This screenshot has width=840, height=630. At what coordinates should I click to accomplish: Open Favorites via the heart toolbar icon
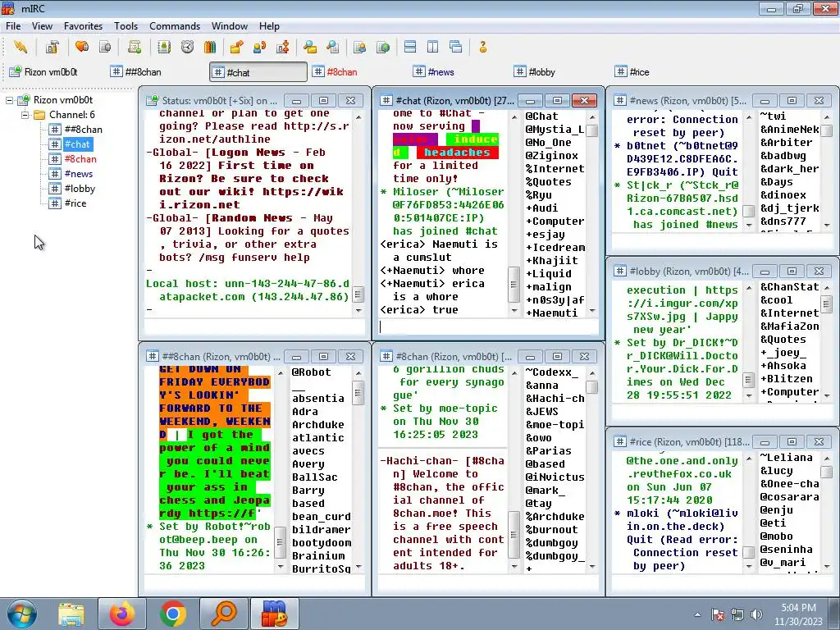tap(82, 47)
